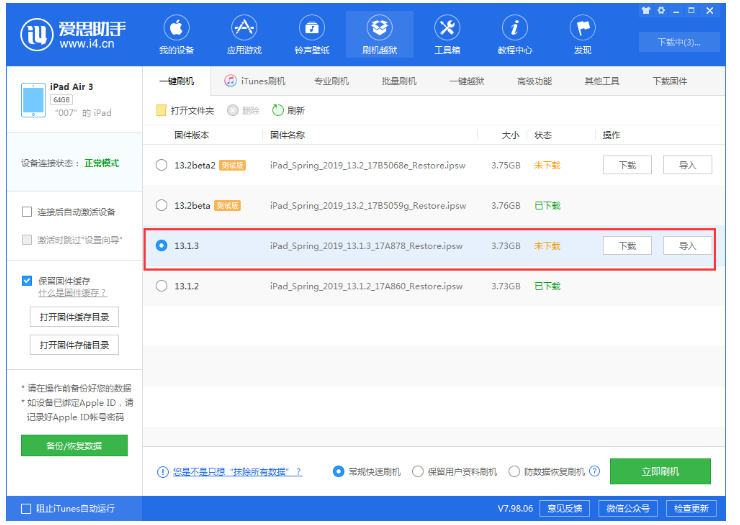Switch to 一键越狱 tab
The height and width of the screenshot is (525, 740).
467,81
